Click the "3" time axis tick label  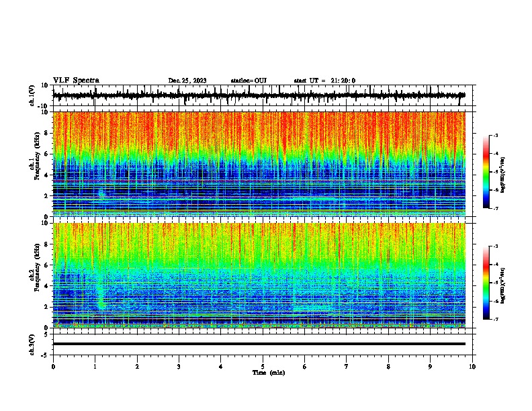pyautogui.click(x=179, y=367)
